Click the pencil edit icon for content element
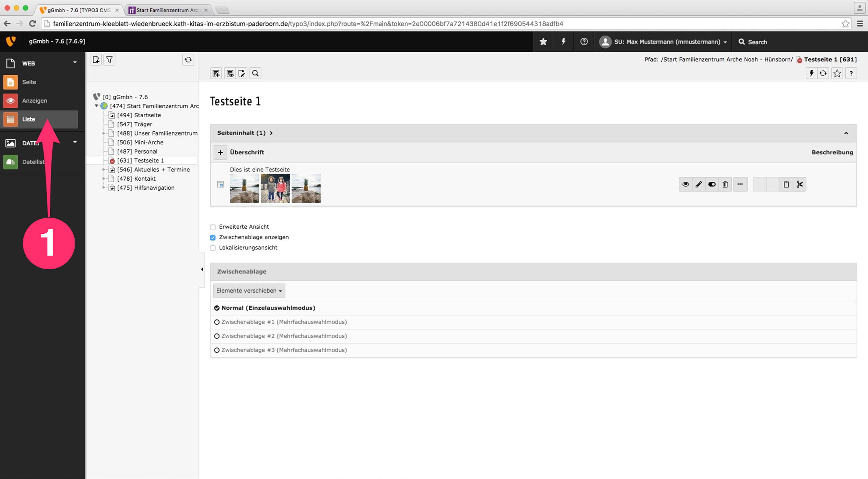 (699, 184)
